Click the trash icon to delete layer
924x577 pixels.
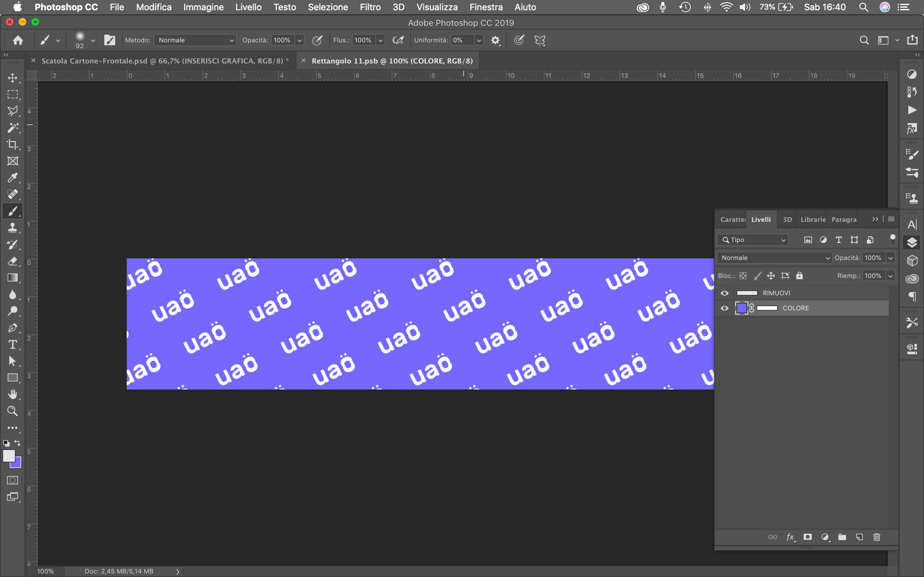877,537
